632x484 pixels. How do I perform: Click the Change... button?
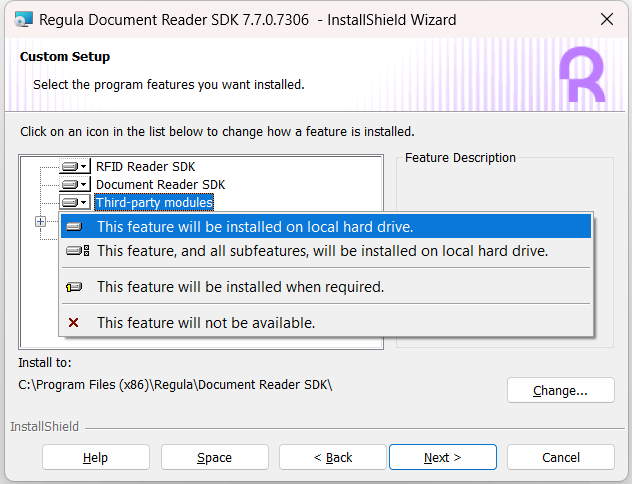click(x=561, y=390)
